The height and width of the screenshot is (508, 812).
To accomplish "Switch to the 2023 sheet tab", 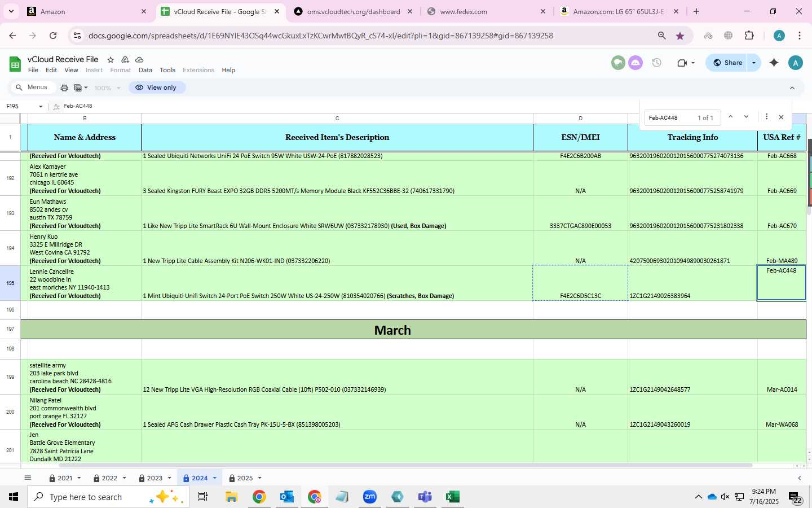I will point(155,478).
